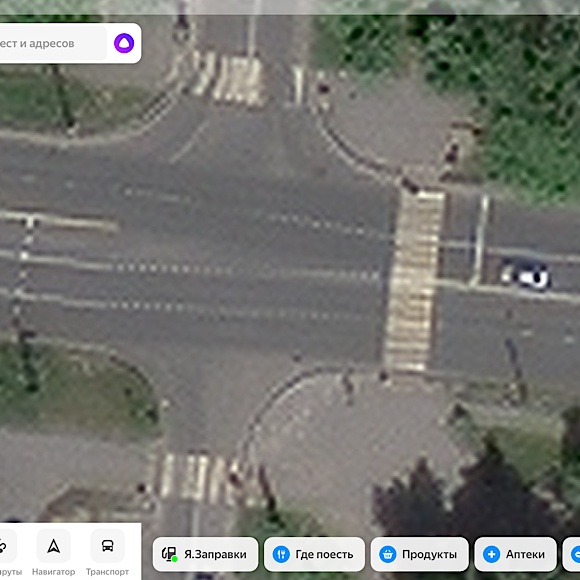Click the bus icon above Транспорт
The height and width of the screenshot is (580, 580).
click(108, 546)
